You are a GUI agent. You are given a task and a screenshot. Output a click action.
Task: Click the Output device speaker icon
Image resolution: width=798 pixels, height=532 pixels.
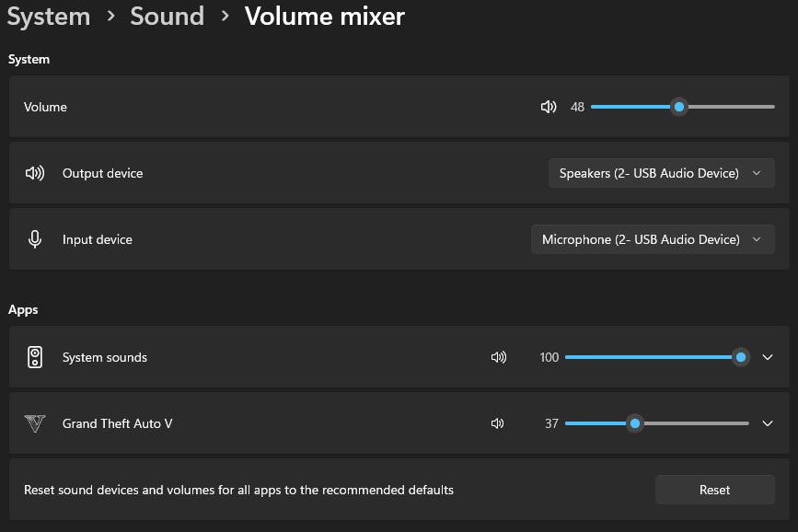pyautogui.click(x=35, y=173)
